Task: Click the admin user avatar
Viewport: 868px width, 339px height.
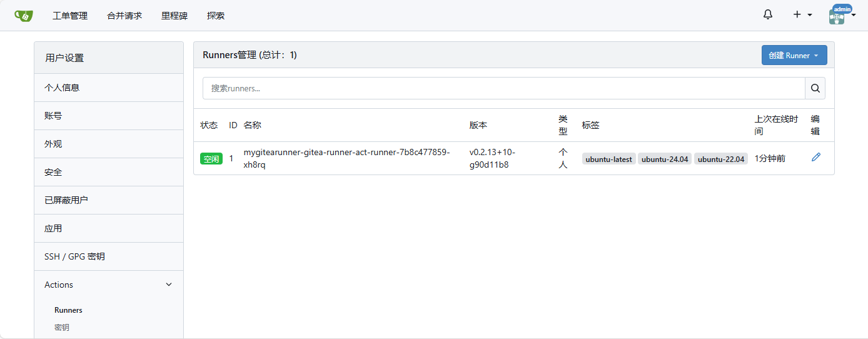Action: (837, 16)
